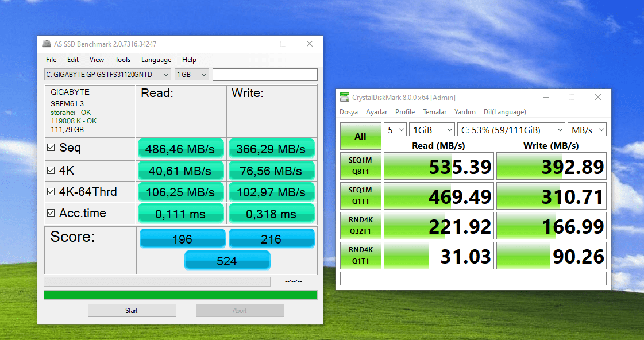The width and height of the screenshot is (644, 340).
Task: Click the total score 524
Action: click(227, 260)
